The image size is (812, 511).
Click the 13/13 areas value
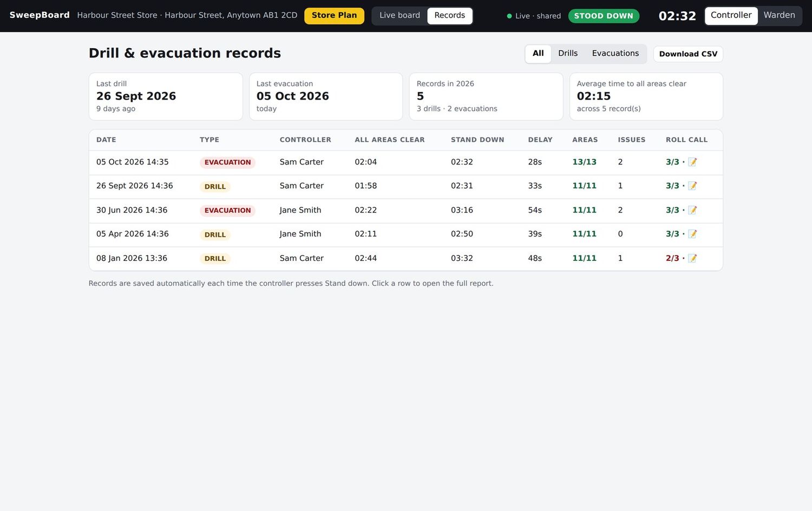click(585, 162)
